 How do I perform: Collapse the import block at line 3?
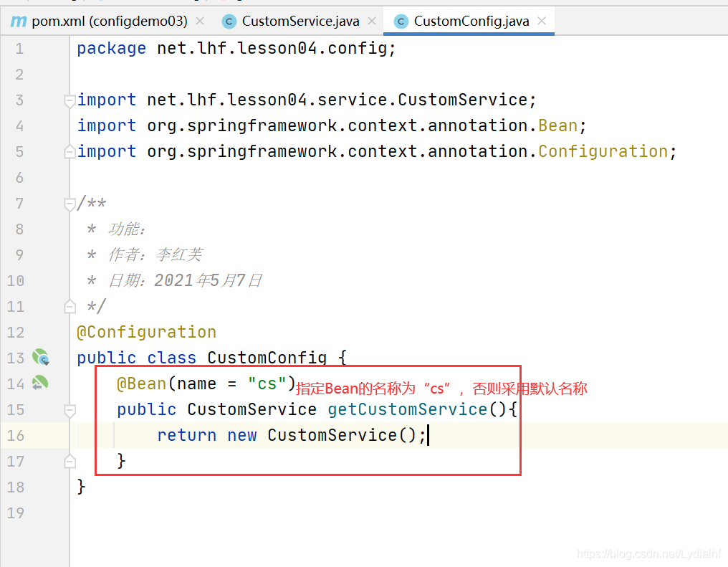point(70,101)
